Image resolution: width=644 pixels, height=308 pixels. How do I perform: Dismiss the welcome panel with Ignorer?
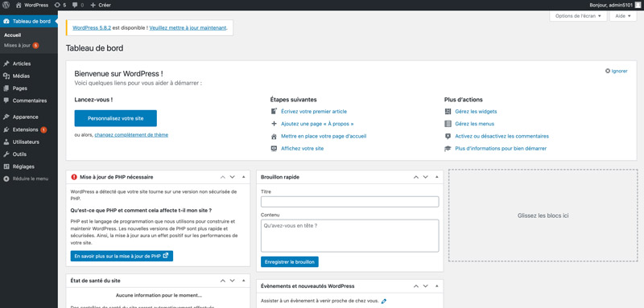point(617,71)
